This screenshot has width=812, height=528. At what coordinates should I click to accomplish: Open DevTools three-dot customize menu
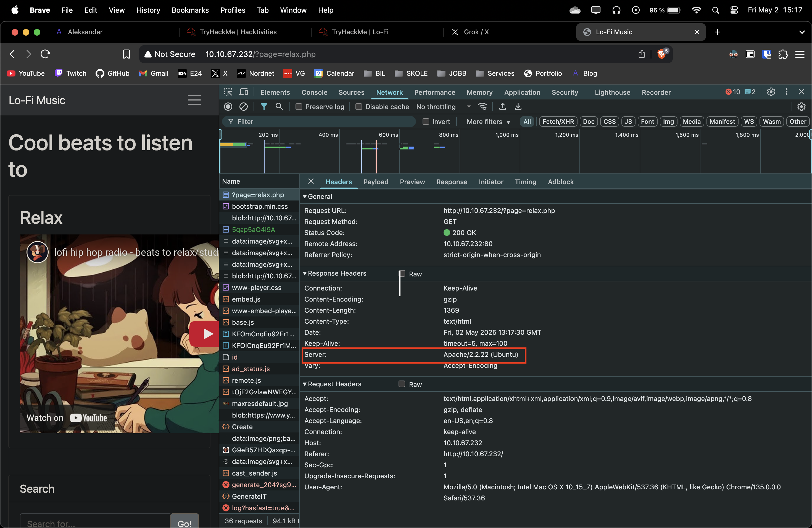[786, 92]
